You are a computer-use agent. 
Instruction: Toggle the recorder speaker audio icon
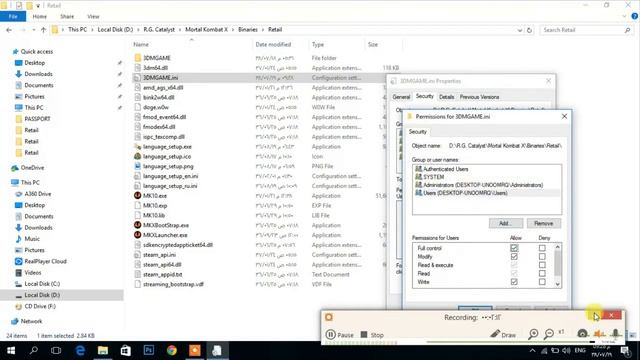599,334
